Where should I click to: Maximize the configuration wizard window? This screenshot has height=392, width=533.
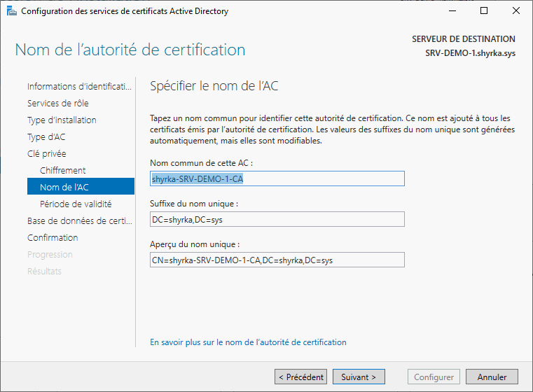483,11
